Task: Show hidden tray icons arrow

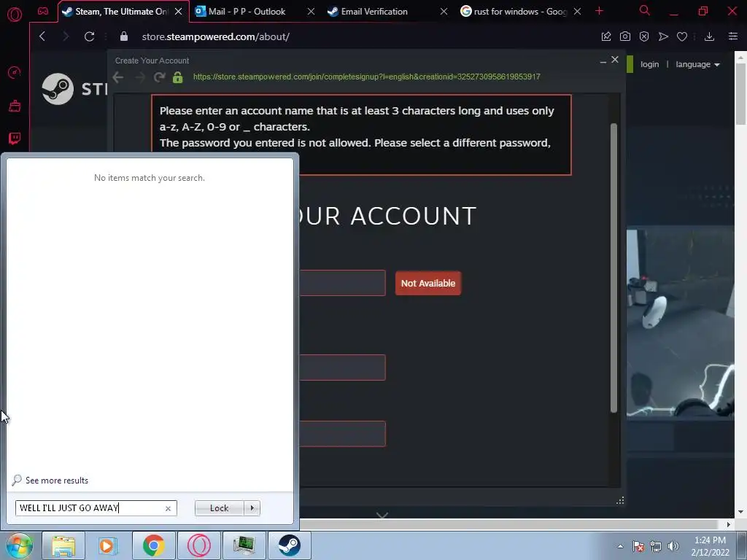Action: tap(620, 546)
